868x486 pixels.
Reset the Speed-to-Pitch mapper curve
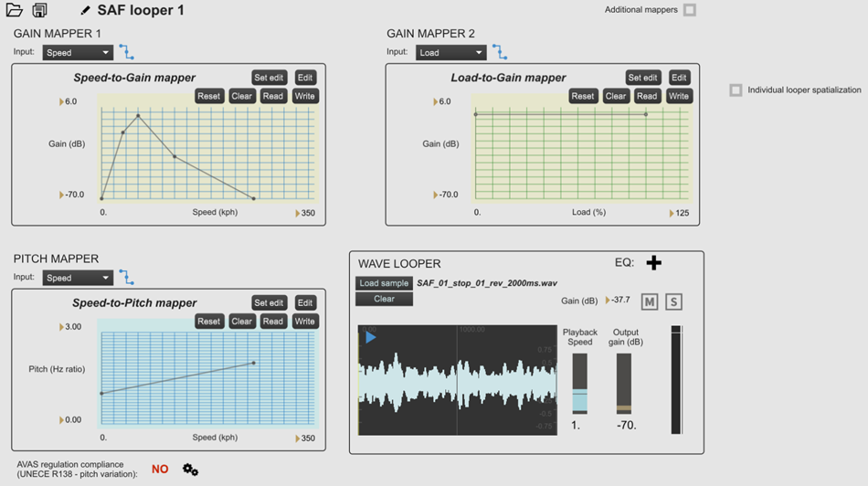[208, 321]
